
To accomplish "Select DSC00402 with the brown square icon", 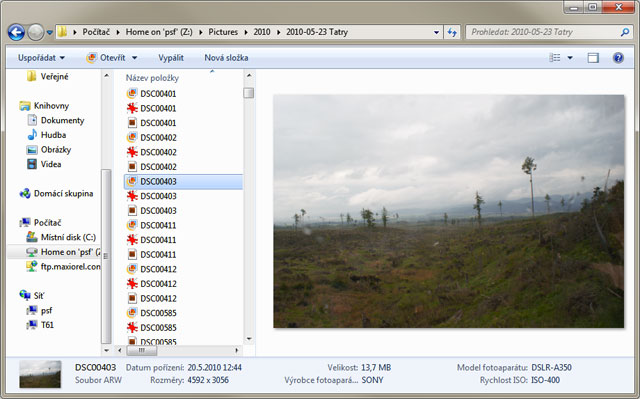I will pos(151,167).
